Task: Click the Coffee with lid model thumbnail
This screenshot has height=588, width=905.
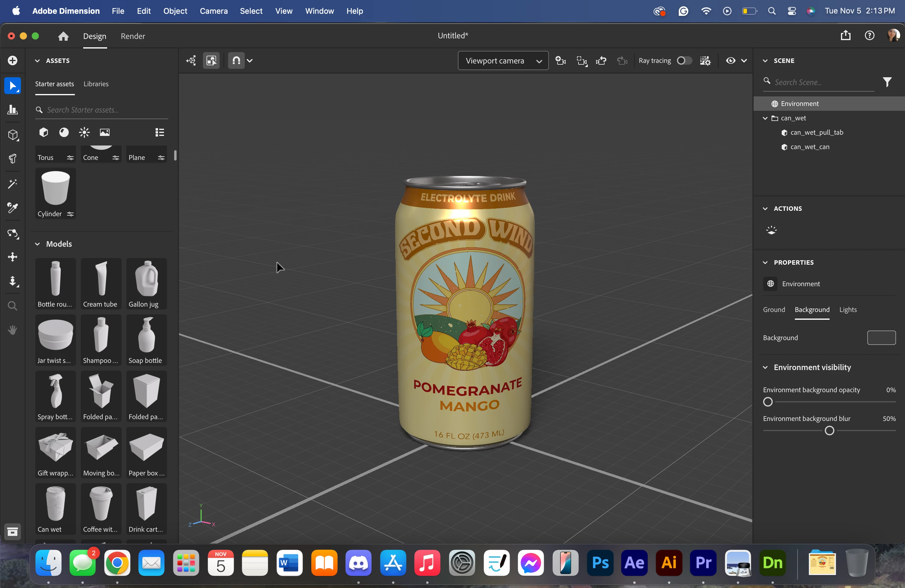Action: click(x=101, y=508)
